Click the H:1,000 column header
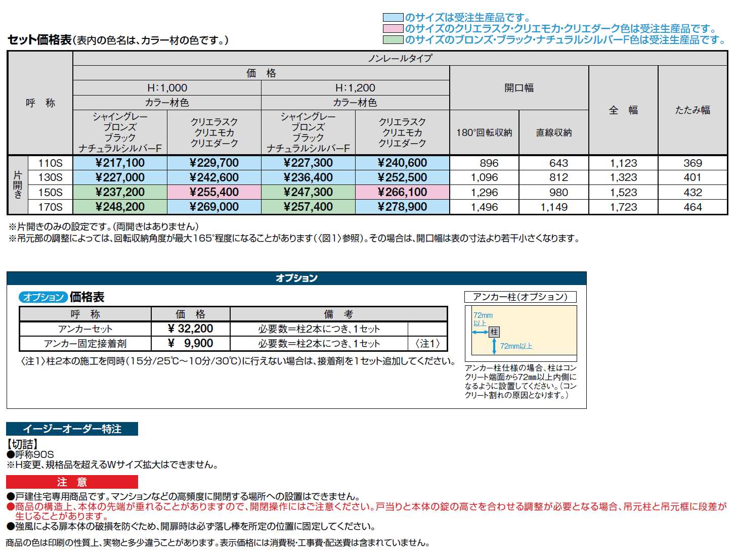 click(x=167, y=87)
